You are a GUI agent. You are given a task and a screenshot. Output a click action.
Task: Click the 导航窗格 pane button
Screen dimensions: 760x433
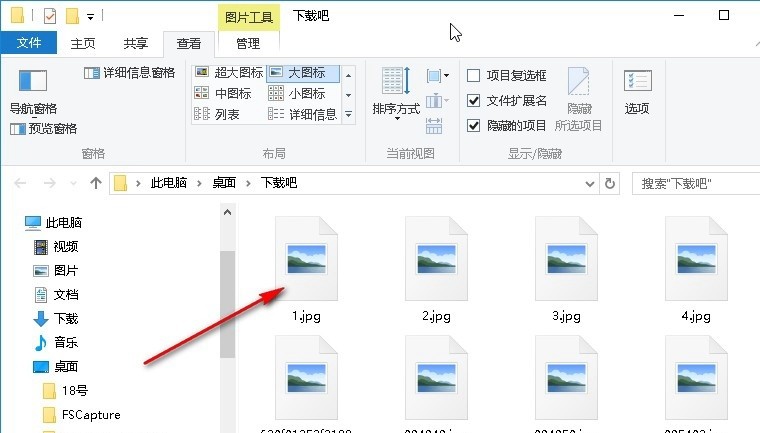pyautogui.click(x=33, y=92)
